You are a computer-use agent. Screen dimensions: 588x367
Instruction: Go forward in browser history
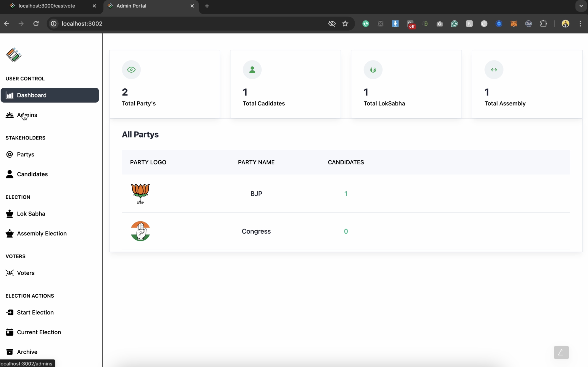pyautogui.click(x=21, y=23)
